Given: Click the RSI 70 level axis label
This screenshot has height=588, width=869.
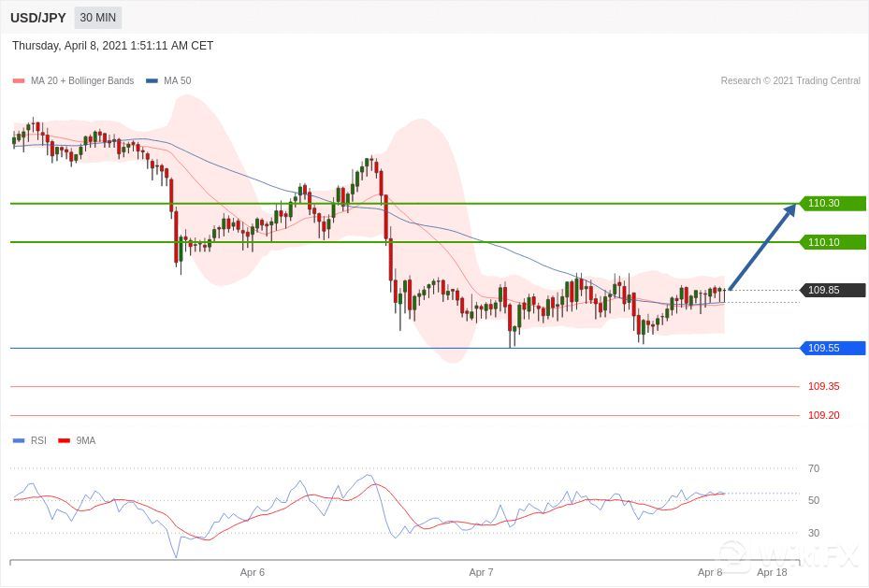Looking at the screenshot, I should pos(814,468).
